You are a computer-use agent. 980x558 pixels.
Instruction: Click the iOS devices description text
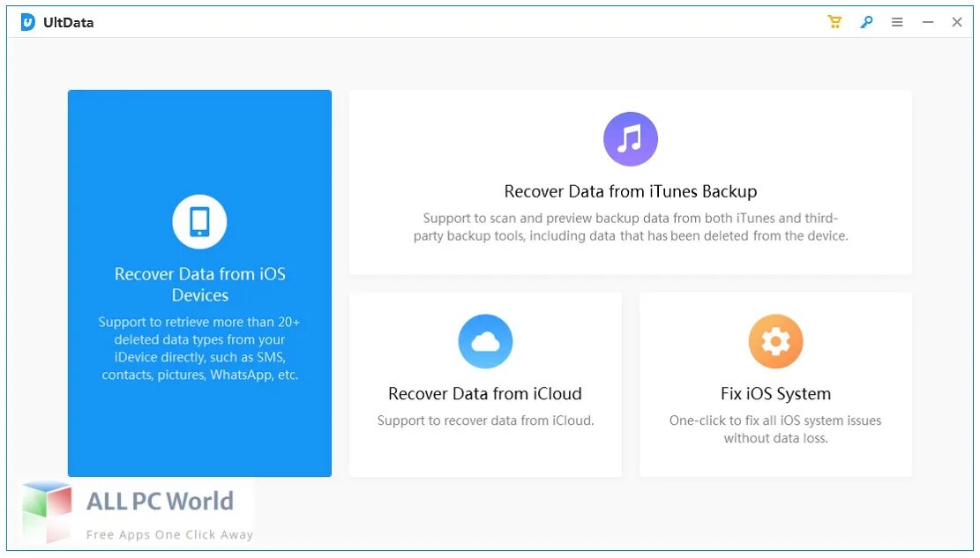tap(200, 348)
